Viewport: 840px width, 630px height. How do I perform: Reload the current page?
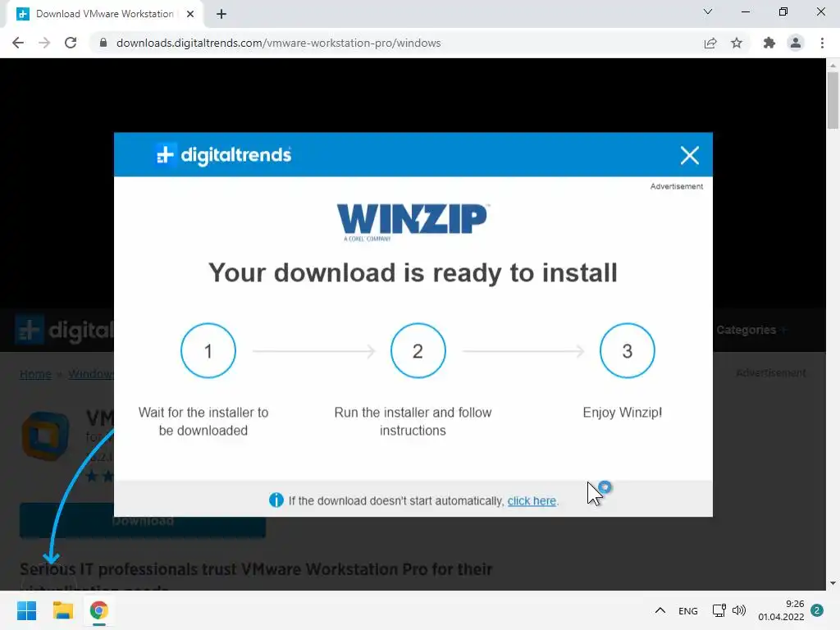[71, 43]
